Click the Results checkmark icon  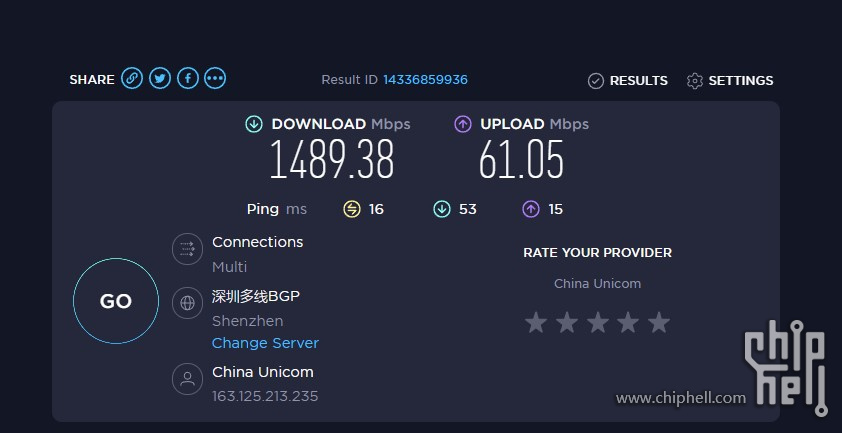[596, 81]
